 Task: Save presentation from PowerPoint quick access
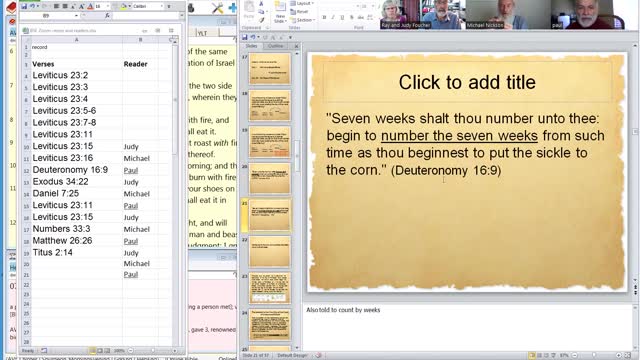pos(244,37)
